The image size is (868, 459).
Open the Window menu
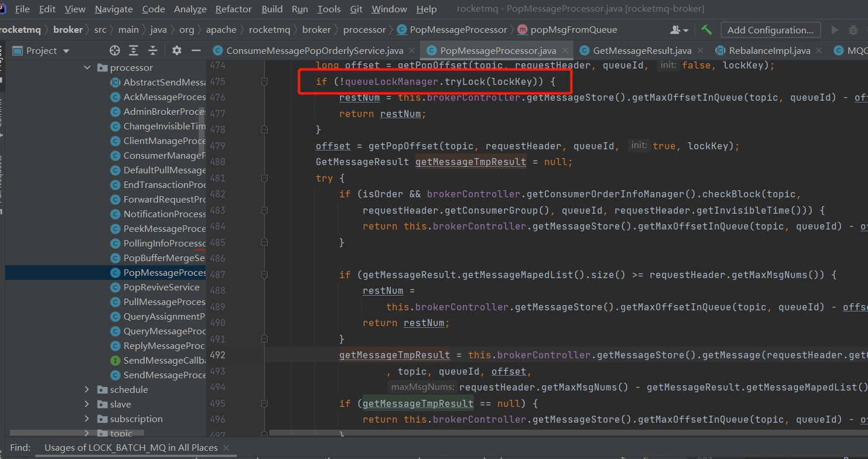click(389, 9)
